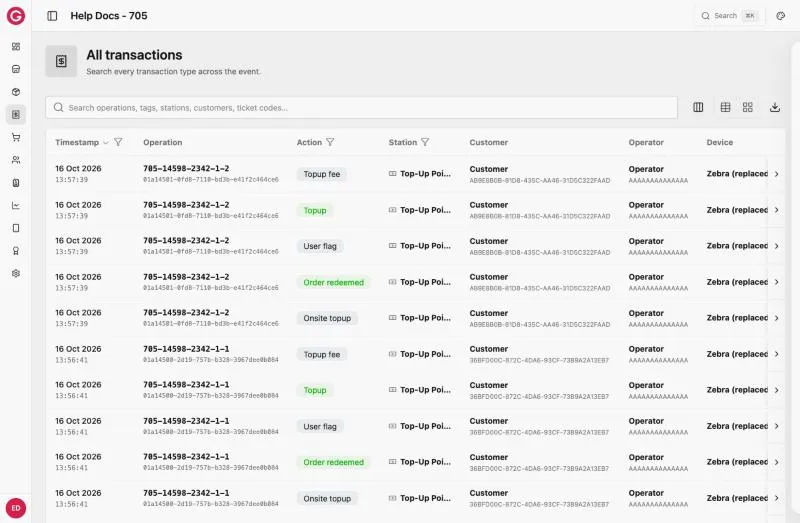The height and width of the screenshot is (523, 800).
Task: Expand the 13:57:39 Order redeemed row chevron
Action: [x=777, y=282]
